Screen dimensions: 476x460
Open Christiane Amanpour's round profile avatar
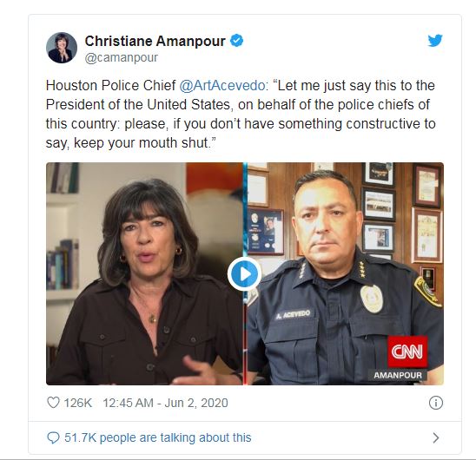62,48
